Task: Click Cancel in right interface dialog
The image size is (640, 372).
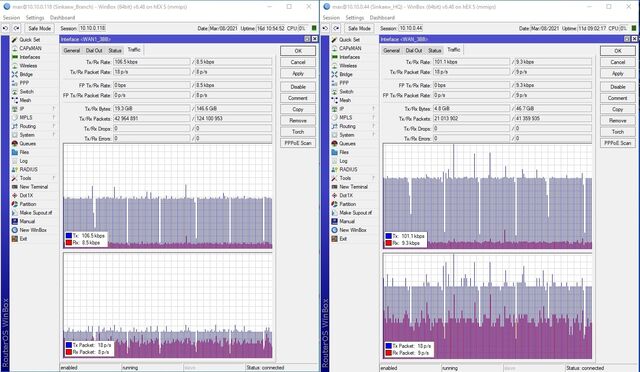Action: coord(618,62)
